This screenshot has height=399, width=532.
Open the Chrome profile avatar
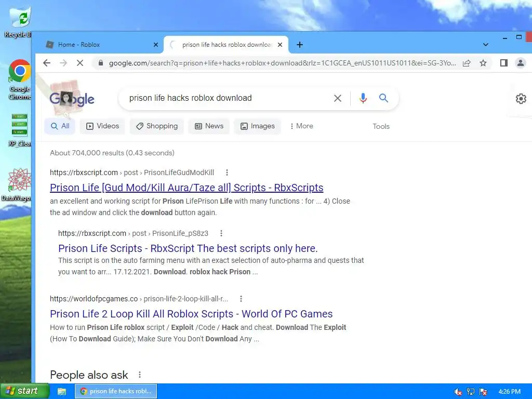tap(520, 63)
